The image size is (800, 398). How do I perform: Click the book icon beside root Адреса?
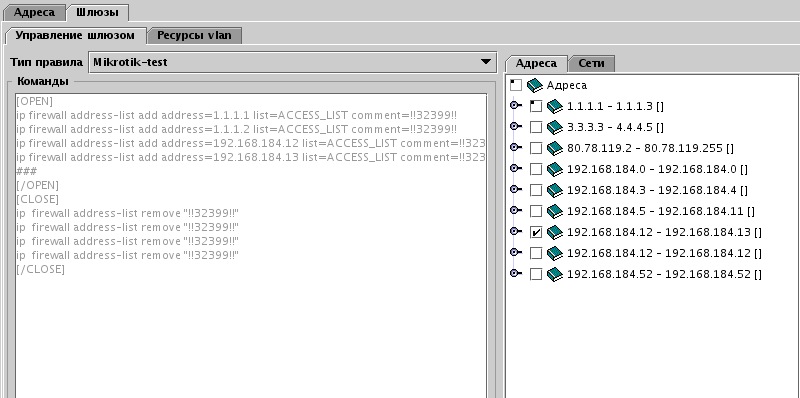[535, 85]
